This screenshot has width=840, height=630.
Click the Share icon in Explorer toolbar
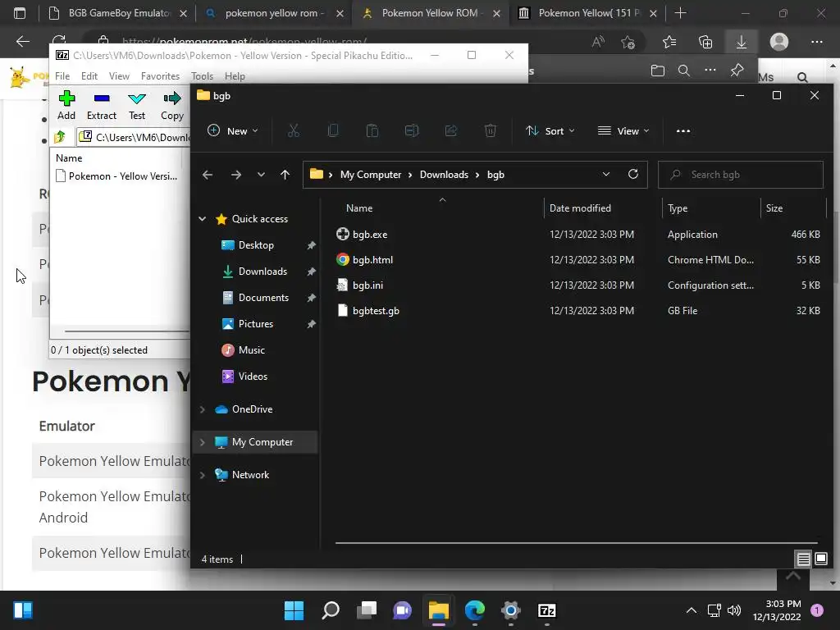point(451,130)
